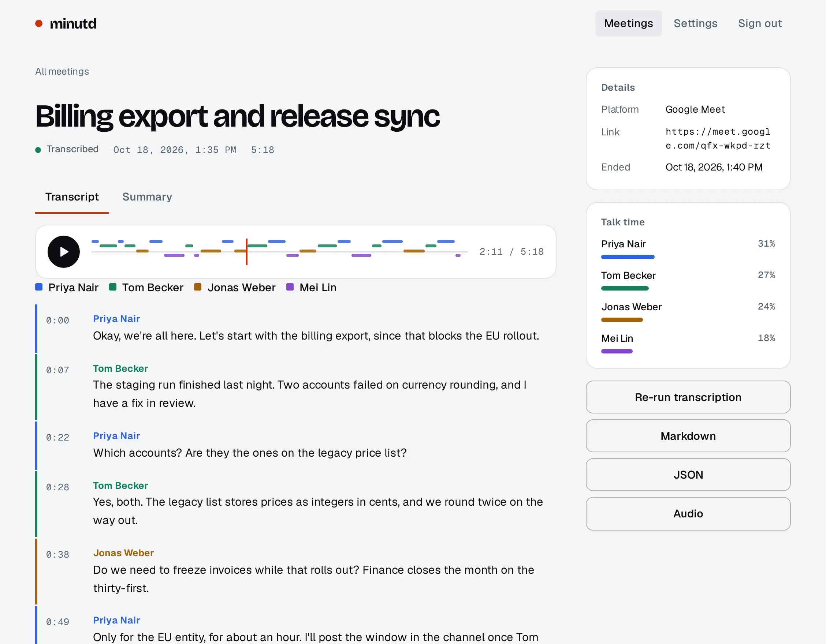This screenshot has height=644, width=826.
Task: Download the Audio file
Action: tap(688, 514)
